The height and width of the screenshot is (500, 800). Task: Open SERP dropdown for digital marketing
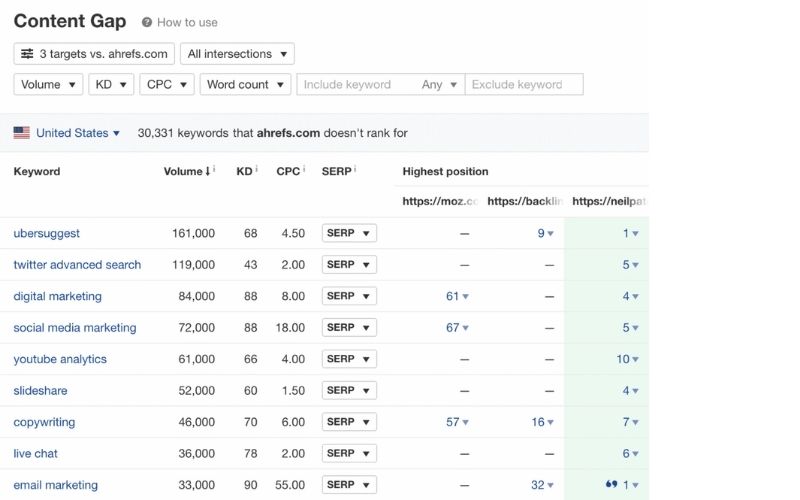[349, 296]
